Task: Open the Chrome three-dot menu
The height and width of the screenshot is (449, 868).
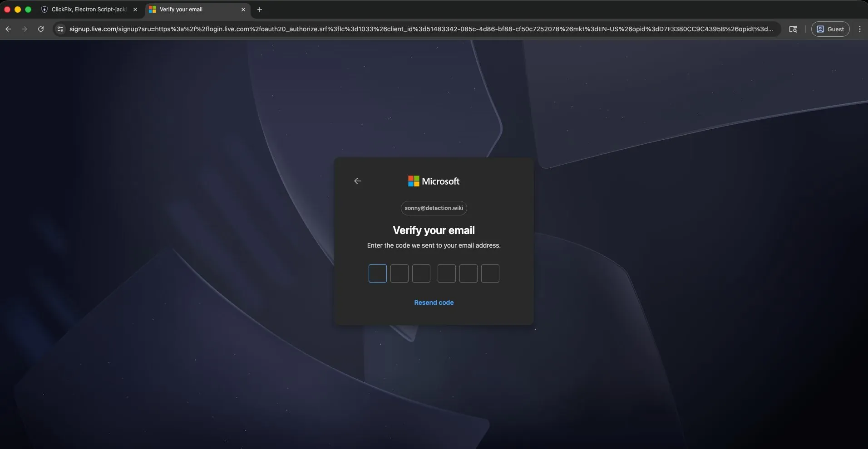Action: pyautogui.click(x=860, y=29)
